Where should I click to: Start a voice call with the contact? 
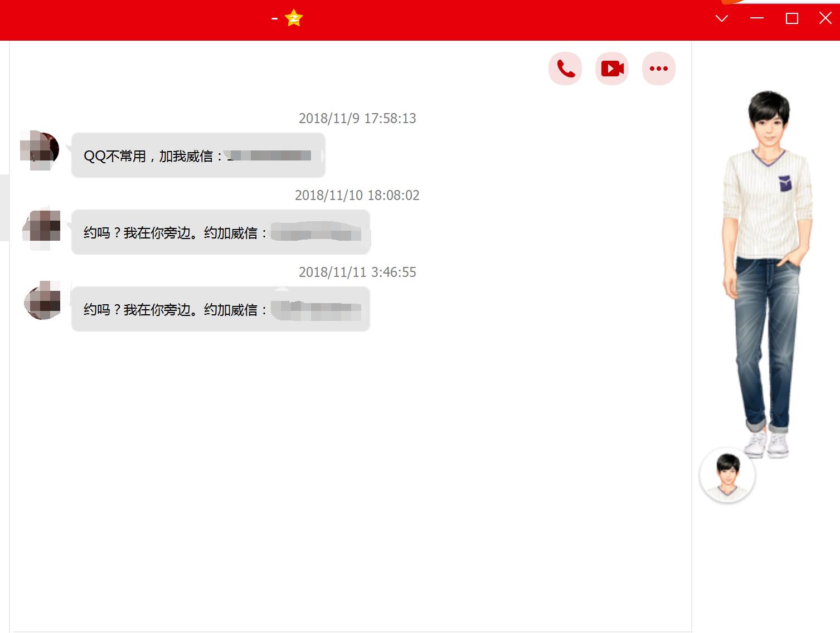(x=565, y=68)
